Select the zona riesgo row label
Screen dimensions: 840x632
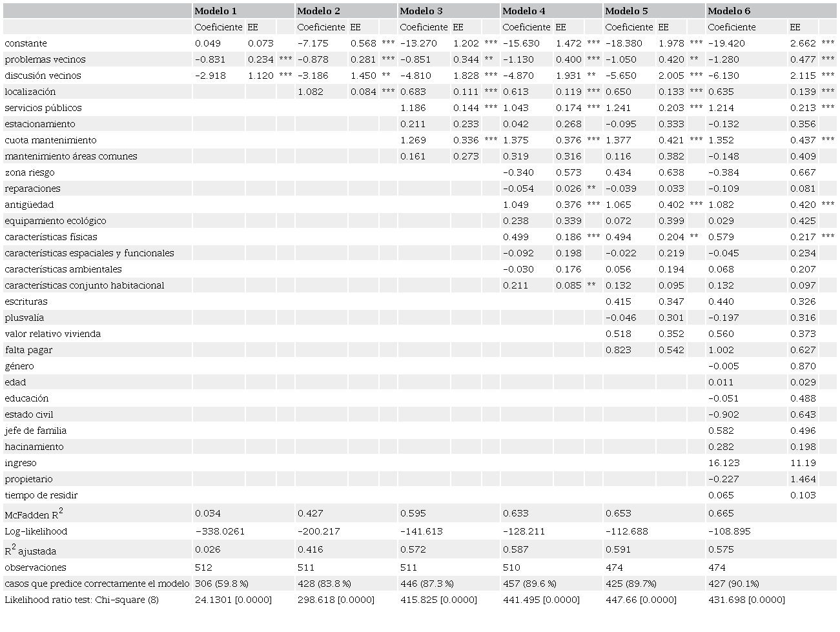pyautogui.click(x=26, y=172)
